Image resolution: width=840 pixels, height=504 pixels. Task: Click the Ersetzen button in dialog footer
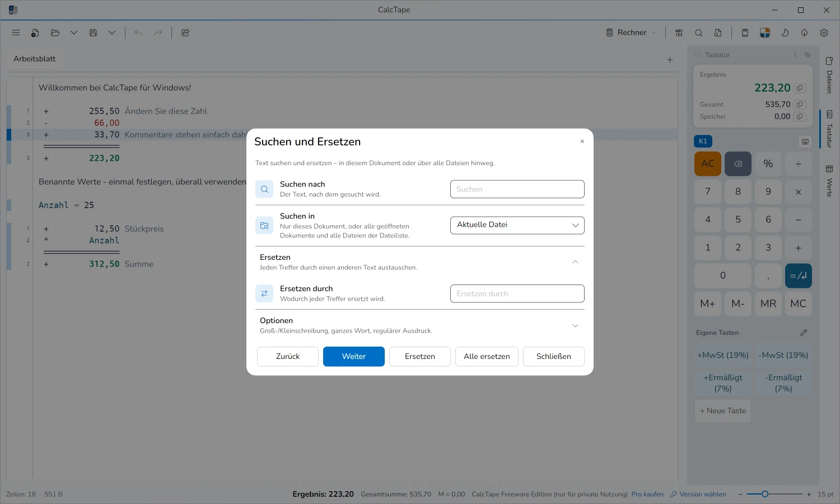tap(420, 357)
